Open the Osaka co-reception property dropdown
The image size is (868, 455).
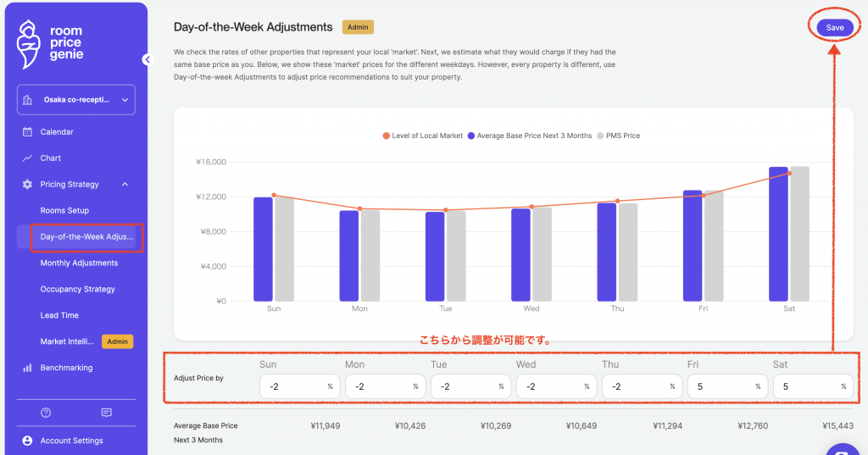click(75, 100)
